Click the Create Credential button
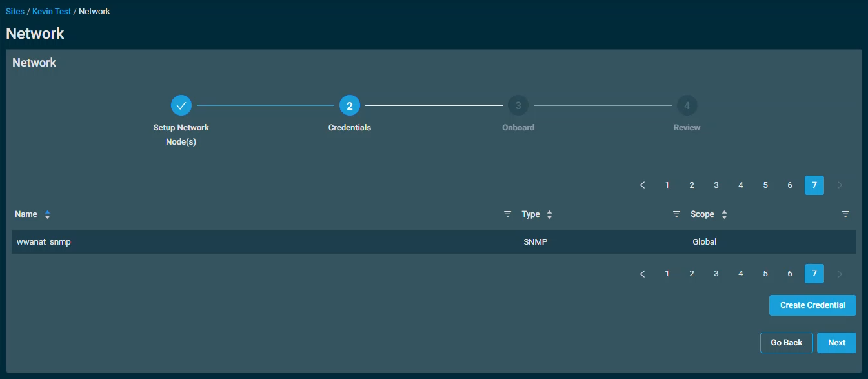This screenshot has height=379, width=868. (x=812, y=305)
